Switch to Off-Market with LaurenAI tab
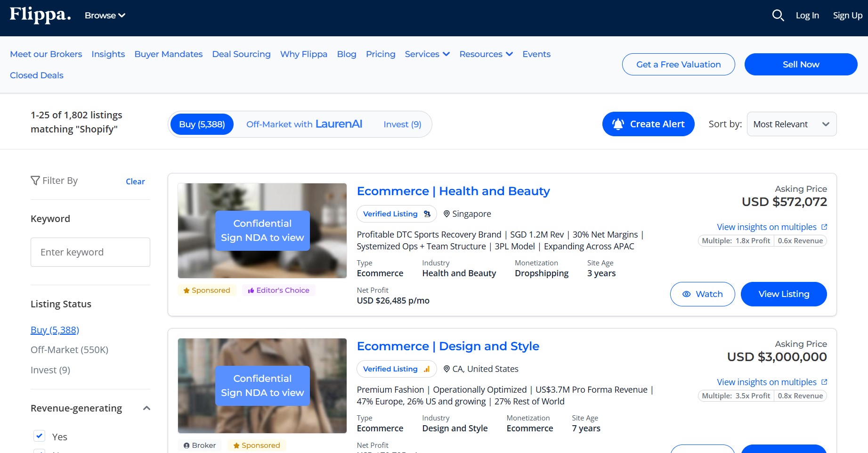This screenshot has width=868, height=453. [304, 124]
